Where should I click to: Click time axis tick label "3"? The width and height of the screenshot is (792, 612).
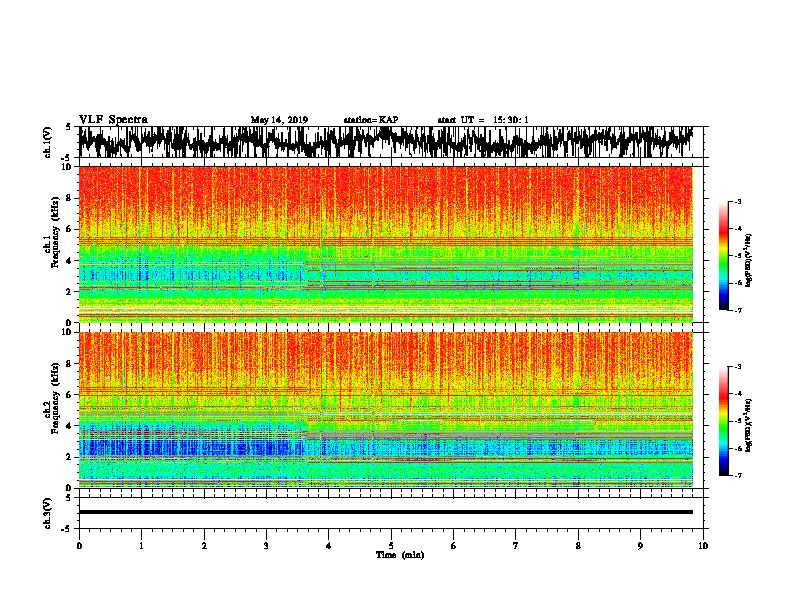click(x=266, y=546)
